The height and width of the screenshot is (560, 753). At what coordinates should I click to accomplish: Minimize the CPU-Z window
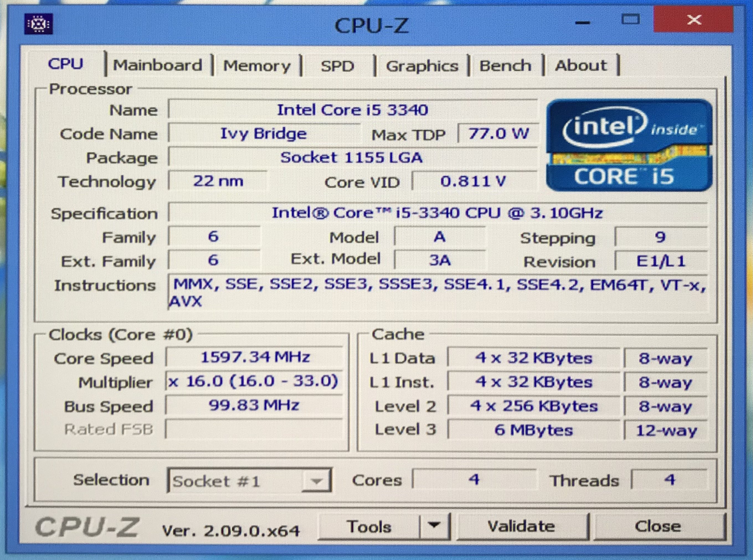[x=582, y=23]
